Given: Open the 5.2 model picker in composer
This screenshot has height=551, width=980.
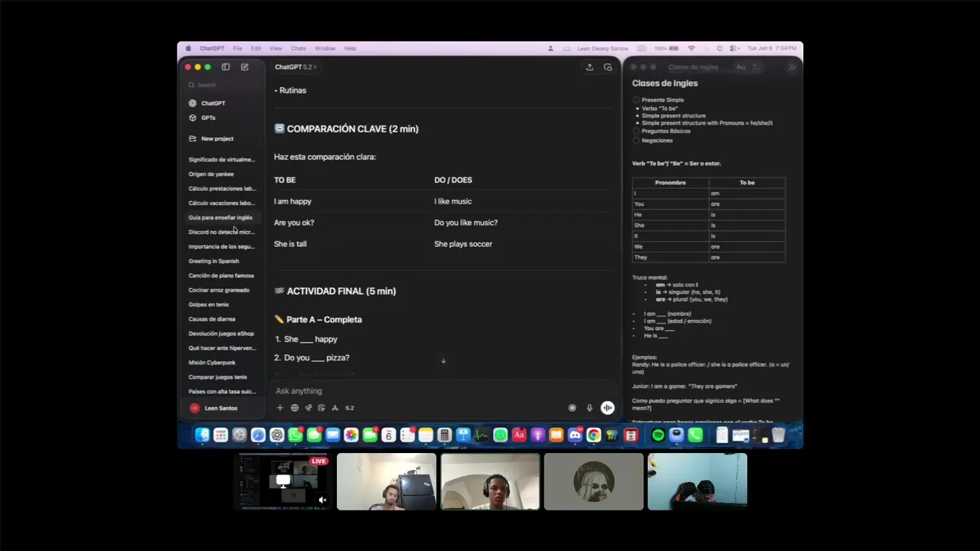Looking at the screenshot, I should point(350,408).
